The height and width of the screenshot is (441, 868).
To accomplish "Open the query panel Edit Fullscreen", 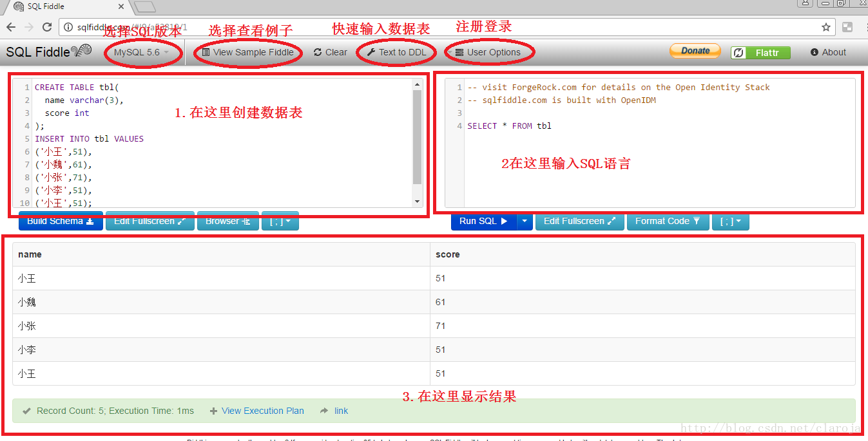I will [580, 221].
